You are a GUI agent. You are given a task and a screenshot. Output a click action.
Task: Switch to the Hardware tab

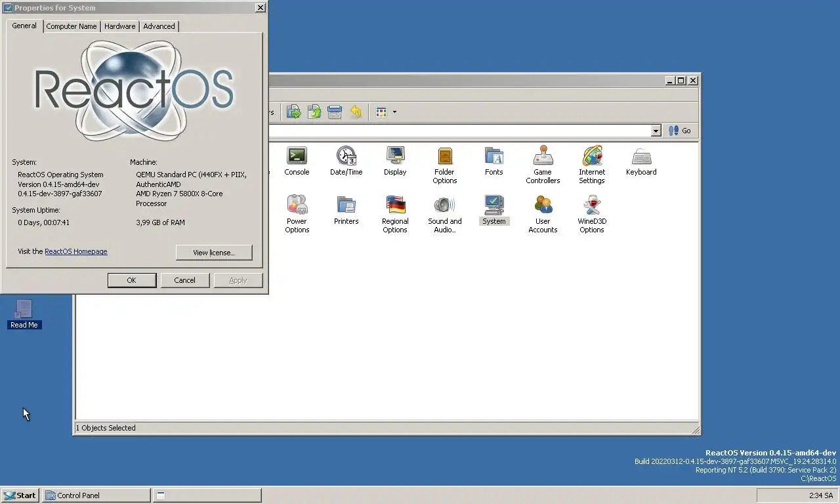pyautogui.click(x=119, y=26)
